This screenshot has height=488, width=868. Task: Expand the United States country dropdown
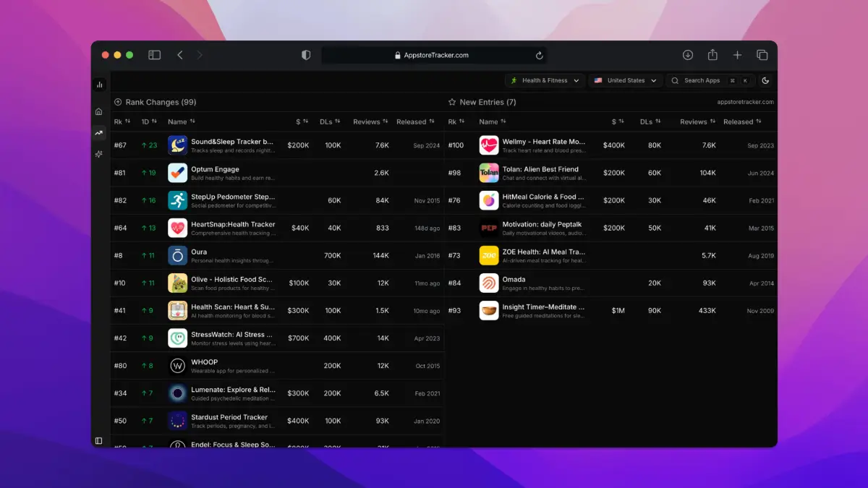[625, 81]
